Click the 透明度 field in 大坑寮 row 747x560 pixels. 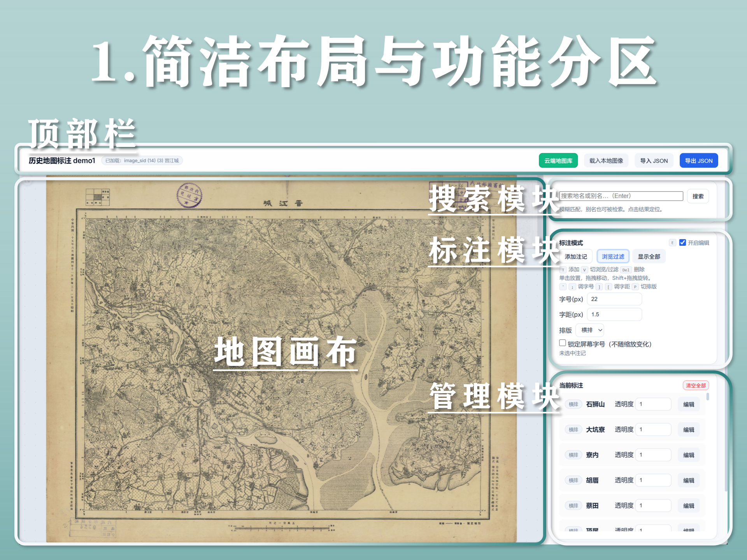coord(653,429)
